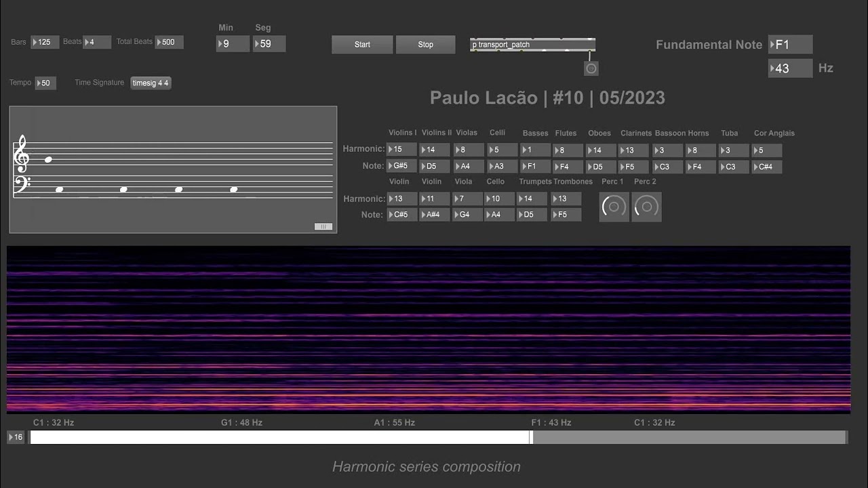Click the solo Cello note box A4
Image resolution: width=868 pixels, height=488 pixels.
click(x=501, y=215)
